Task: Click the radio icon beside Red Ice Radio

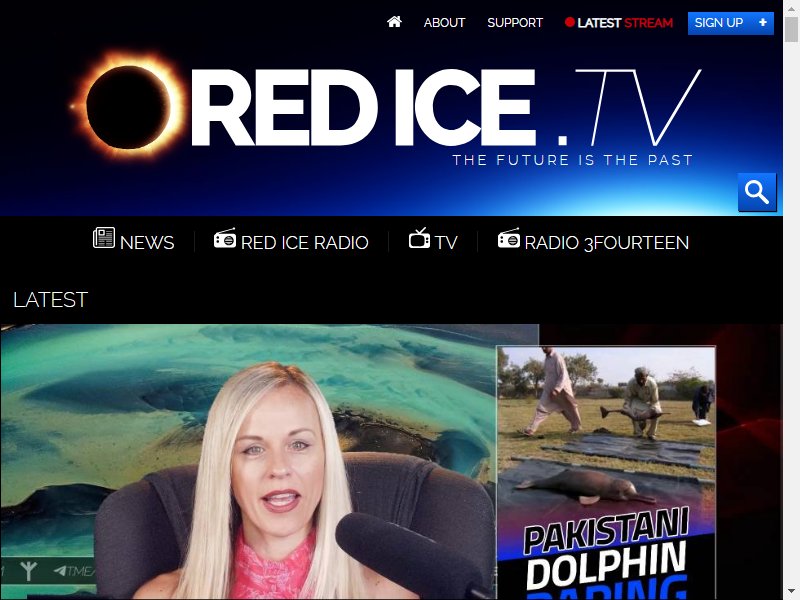Action: coord(225,238)
